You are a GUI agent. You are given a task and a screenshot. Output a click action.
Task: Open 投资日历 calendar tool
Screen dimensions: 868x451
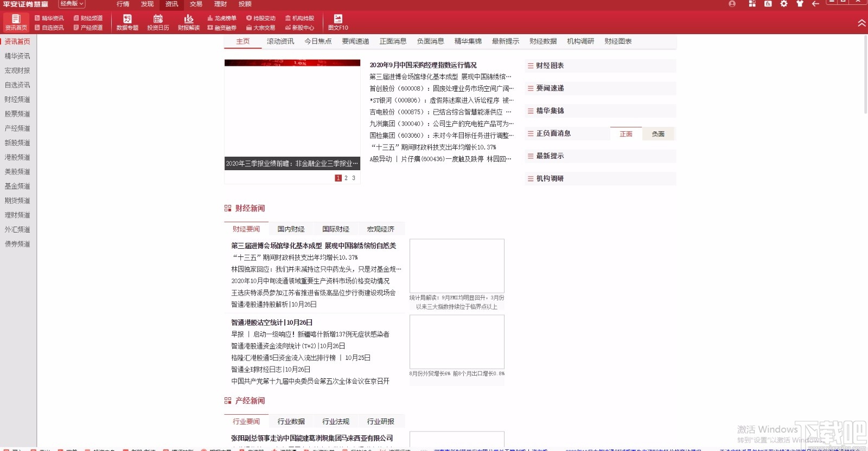[x=158, y=23]
